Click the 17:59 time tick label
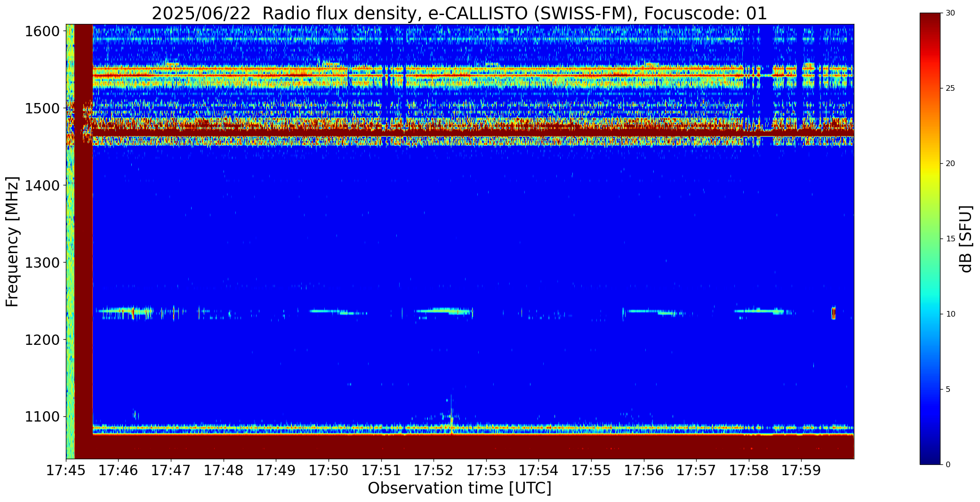Image resolution: width=980 pixels, height=502 pixels. pos(802,470)
